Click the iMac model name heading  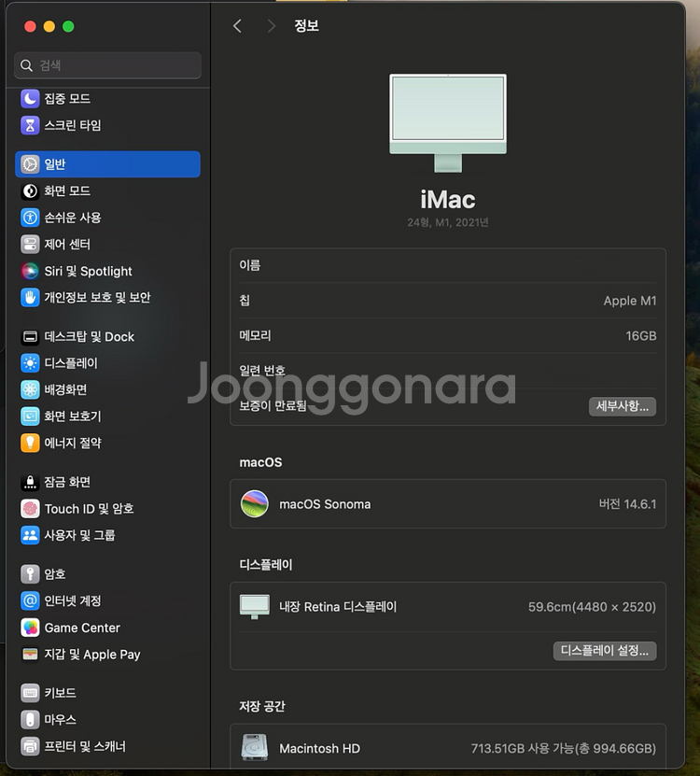[448, 200]
